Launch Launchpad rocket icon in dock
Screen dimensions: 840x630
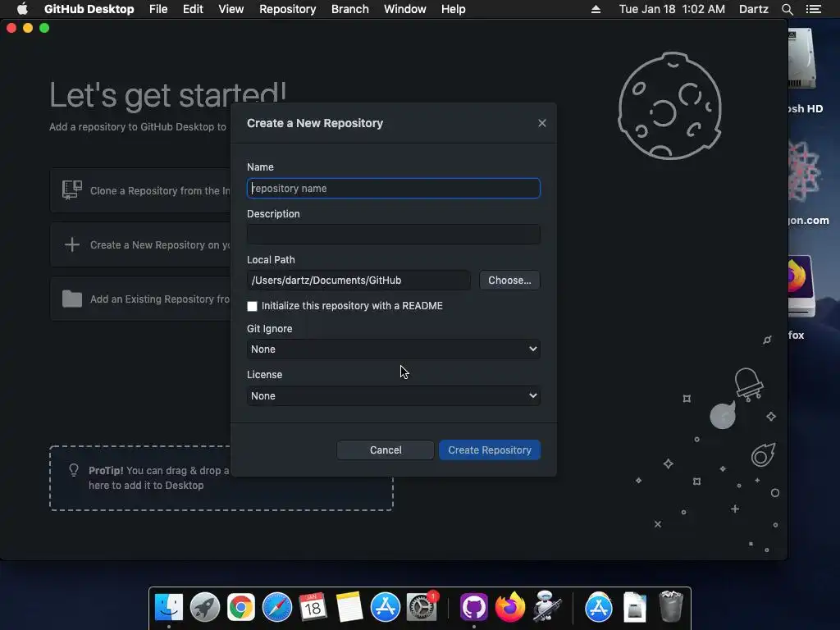(204, 607)
